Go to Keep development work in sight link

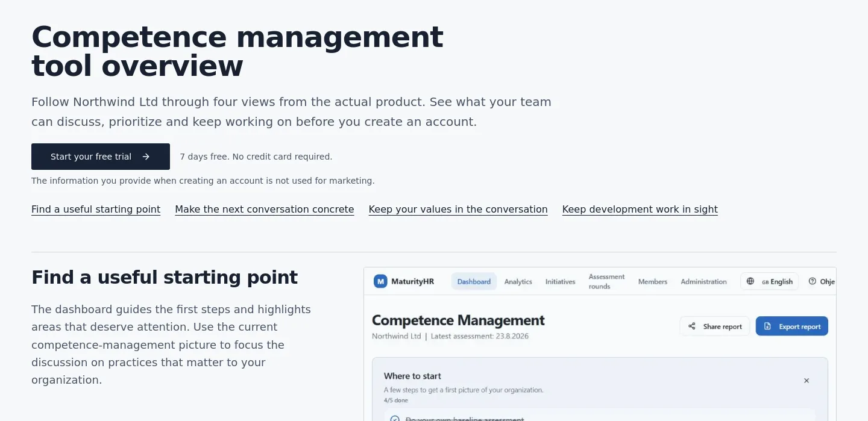640,210
